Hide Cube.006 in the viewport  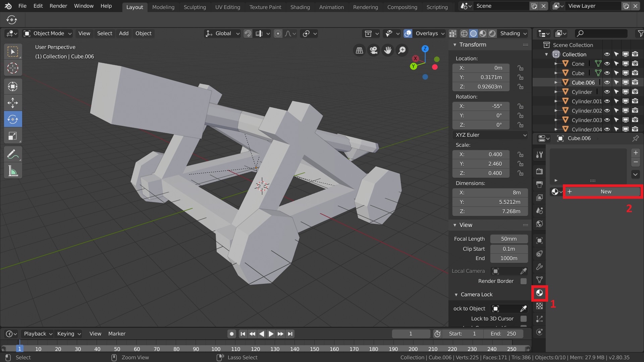[607, 82]
